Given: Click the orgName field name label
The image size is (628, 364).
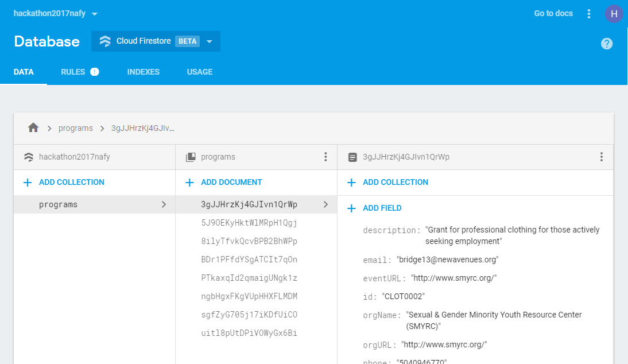Looking at the screenshot, I should point(382,315).
